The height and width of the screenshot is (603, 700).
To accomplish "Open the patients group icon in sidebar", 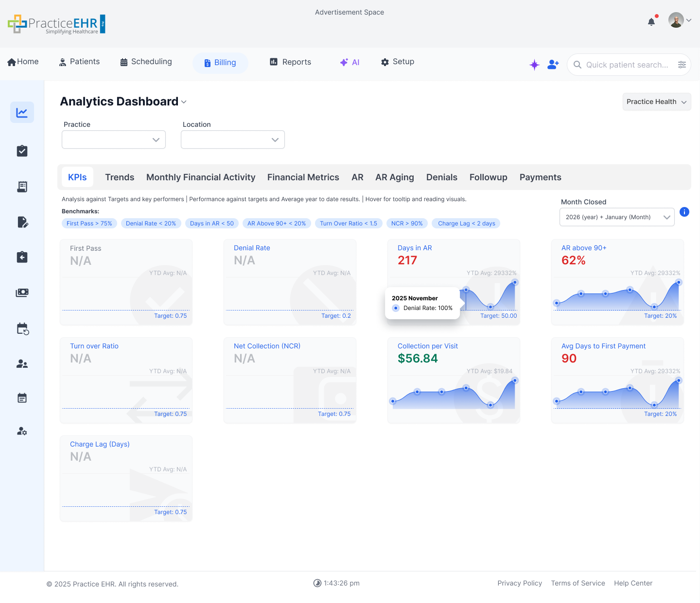I will pyautogui.click(x=22, y=363).
